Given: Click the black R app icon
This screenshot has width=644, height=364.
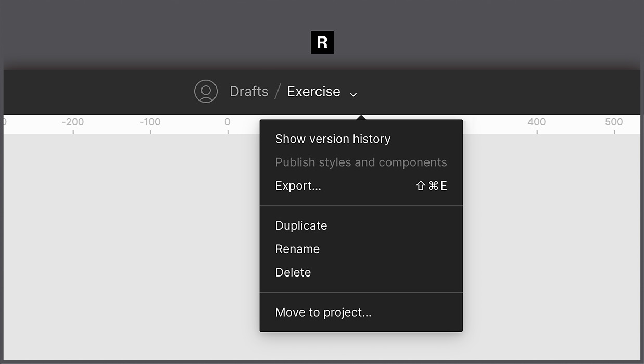Looking at the screenshot, I should coord(322,42).
